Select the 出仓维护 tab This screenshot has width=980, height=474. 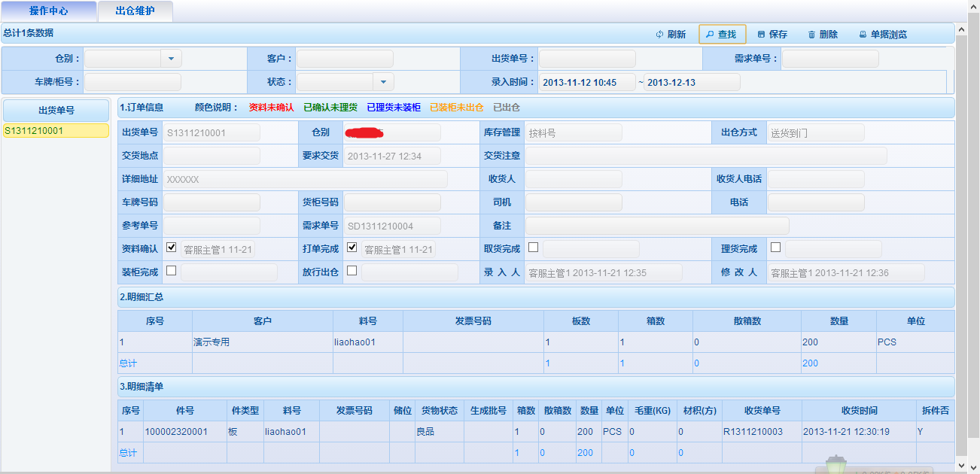click(135, 11)
